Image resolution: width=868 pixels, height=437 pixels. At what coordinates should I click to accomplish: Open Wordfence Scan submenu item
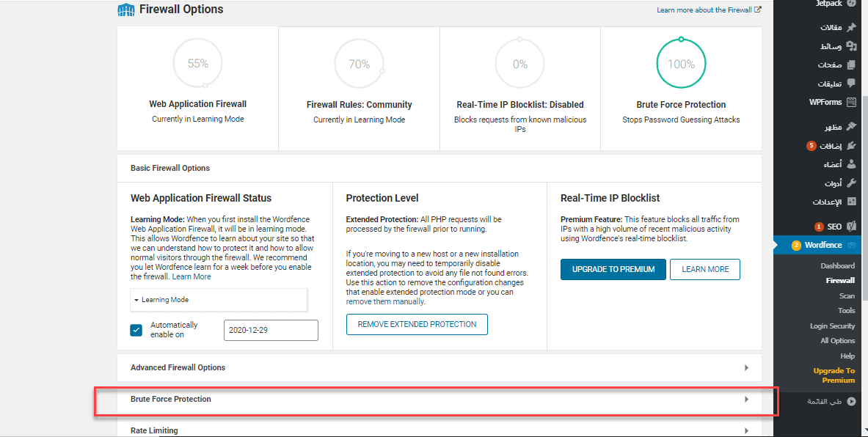point(847,296)
